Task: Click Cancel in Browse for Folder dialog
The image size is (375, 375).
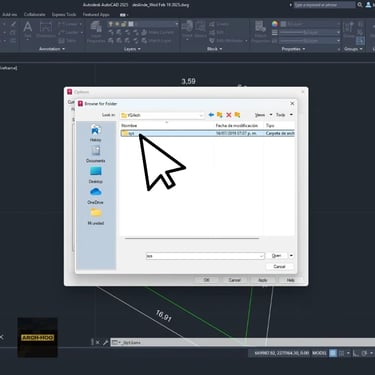Action: (280, 267)
